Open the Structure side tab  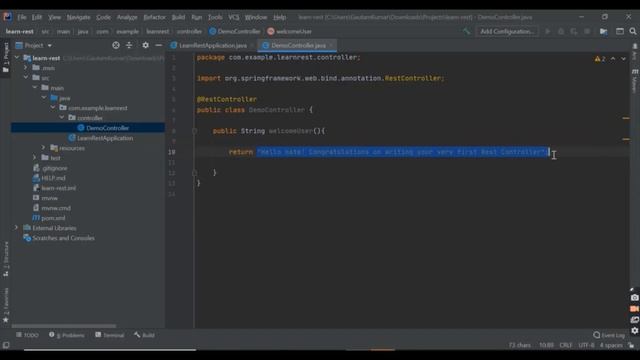click(x=6, y=259)
